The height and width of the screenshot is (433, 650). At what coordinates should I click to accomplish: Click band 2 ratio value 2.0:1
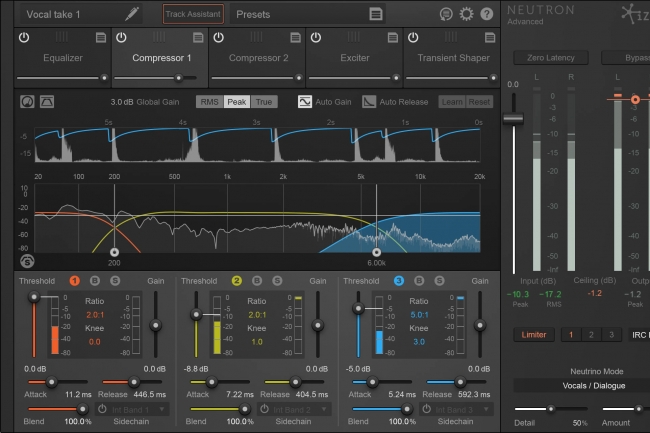click(257, 315)
